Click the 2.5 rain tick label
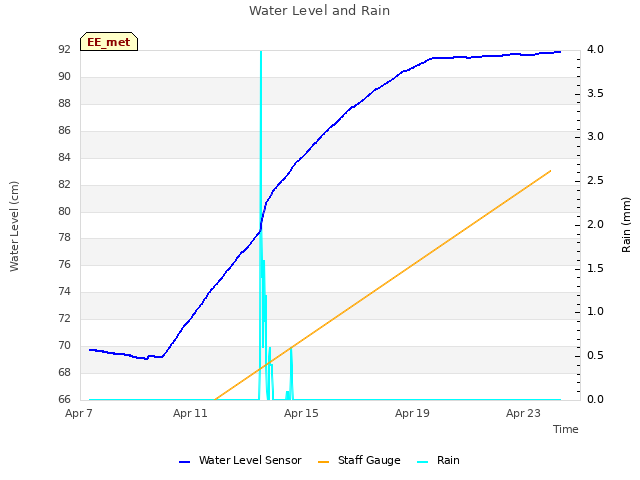This screenshot has height=480, width=640. (595, 180)
